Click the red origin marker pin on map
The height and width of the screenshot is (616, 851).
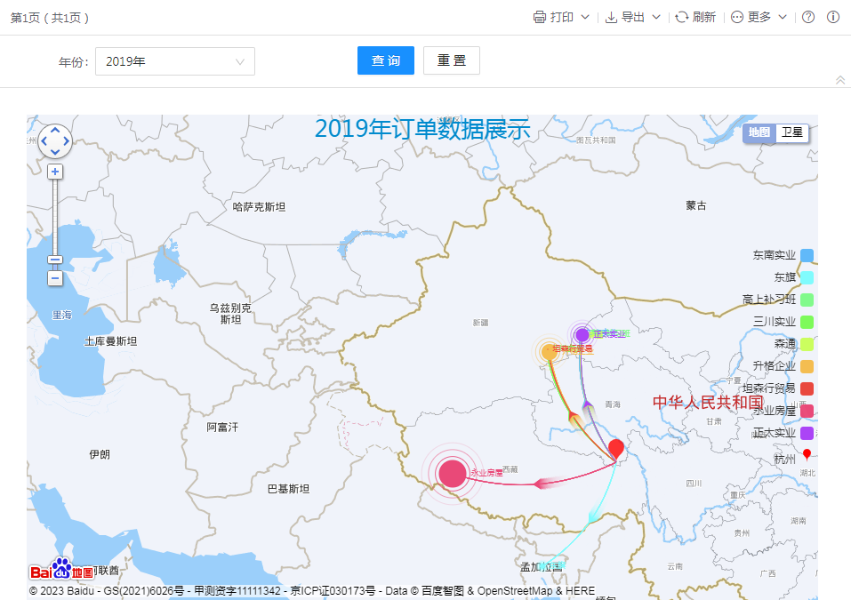[615, 449]
